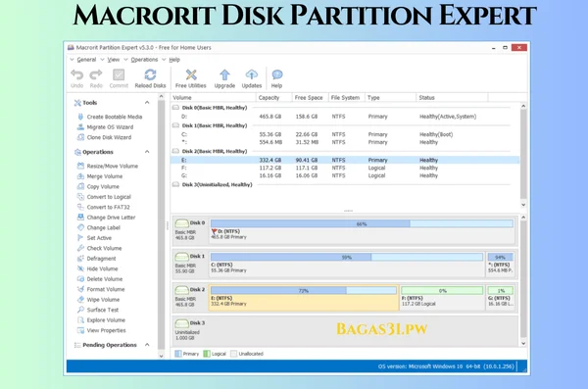Screen dimensions: 588x389
Task: Open the General menu
Action: [86, 60]
